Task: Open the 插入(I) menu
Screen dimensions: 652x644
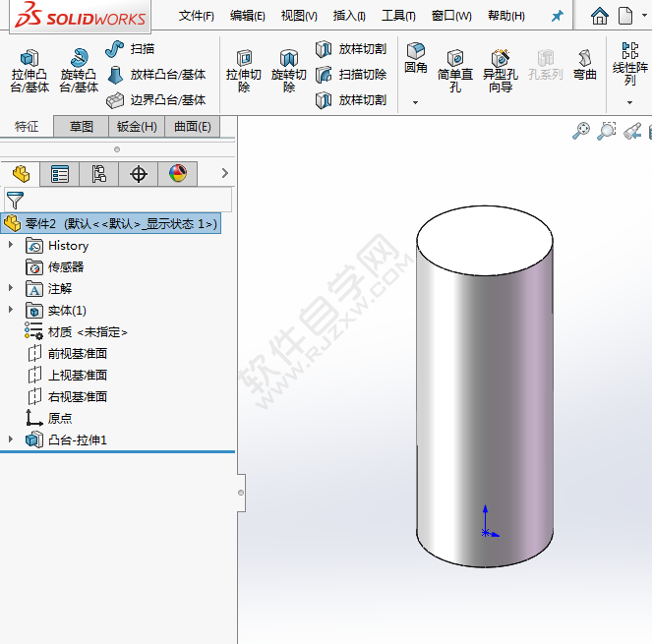Action: click(349, 16)
